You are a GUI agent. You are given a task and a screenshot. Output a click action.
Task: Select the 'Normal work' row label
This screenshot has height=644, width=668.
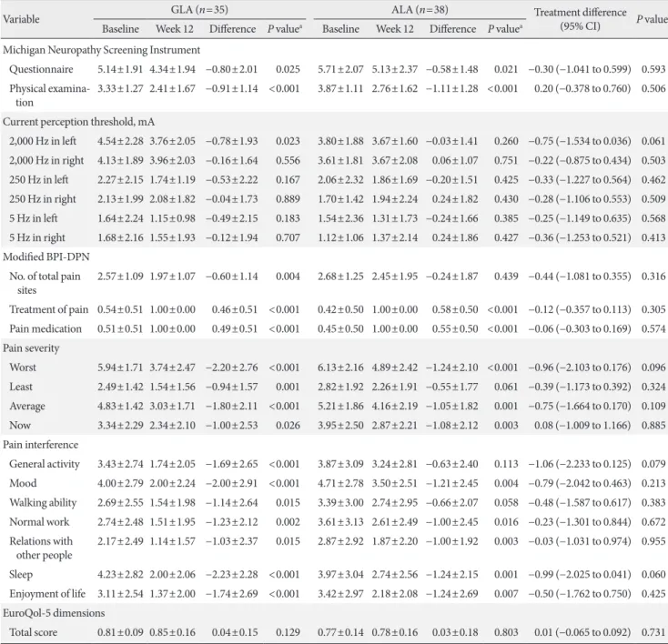39,522
